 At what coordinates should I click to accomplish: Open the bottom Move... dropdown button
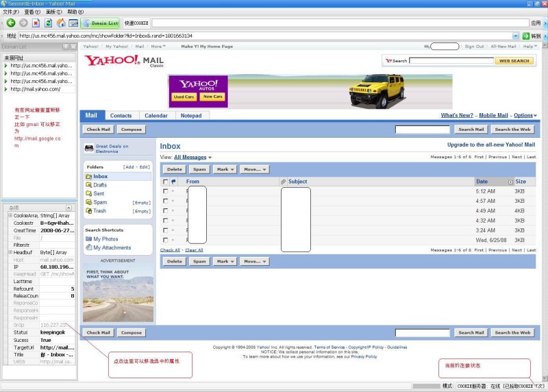pos(255,261)
